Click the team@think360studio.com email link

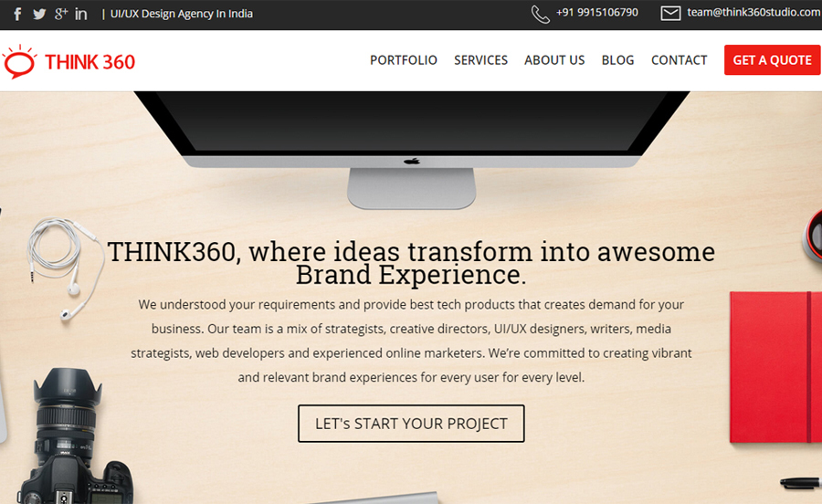pos(753,13)
